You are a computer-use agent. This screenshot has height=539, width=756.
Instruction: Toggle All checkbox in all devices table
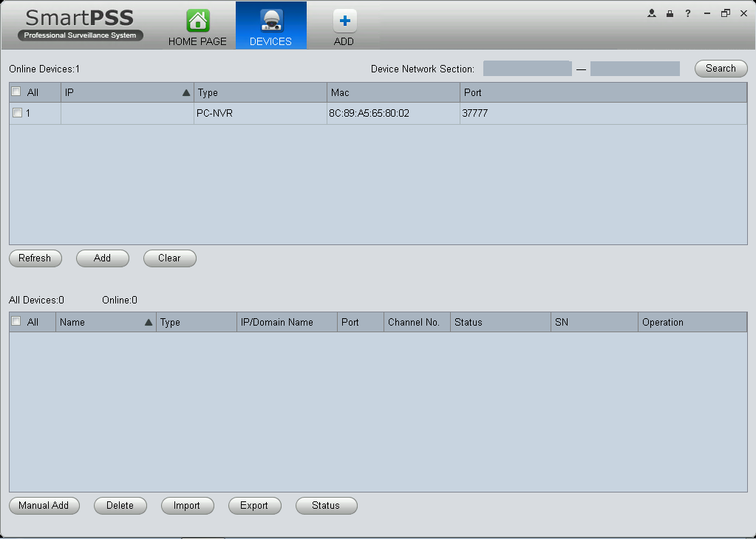pyautogui.click(x=16, y=322)
